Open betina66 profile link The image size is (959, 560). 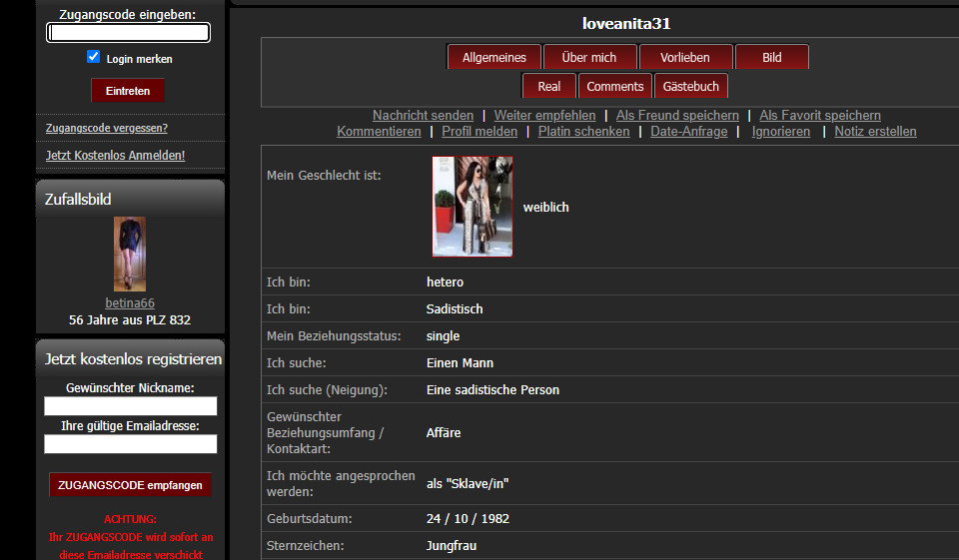tap(130, 303)
